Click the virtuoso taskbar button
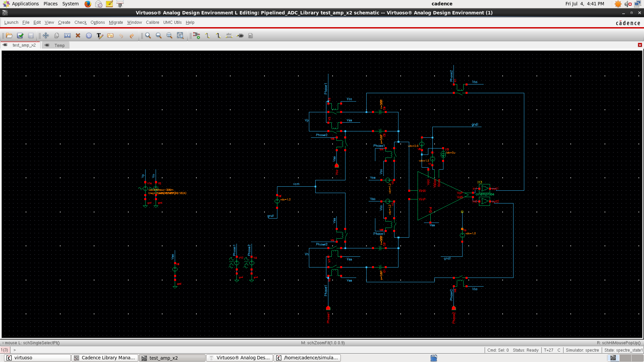The width and height of the screenshot is (644, 362). click(37, 358)
